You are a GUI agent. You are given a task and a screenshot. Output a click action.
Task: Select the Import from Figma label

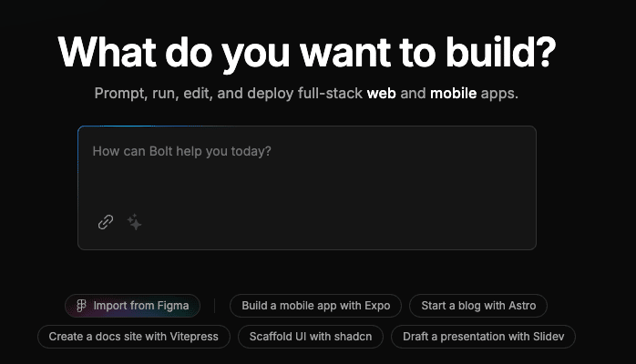pyautogui.click(x=141, y=306)
